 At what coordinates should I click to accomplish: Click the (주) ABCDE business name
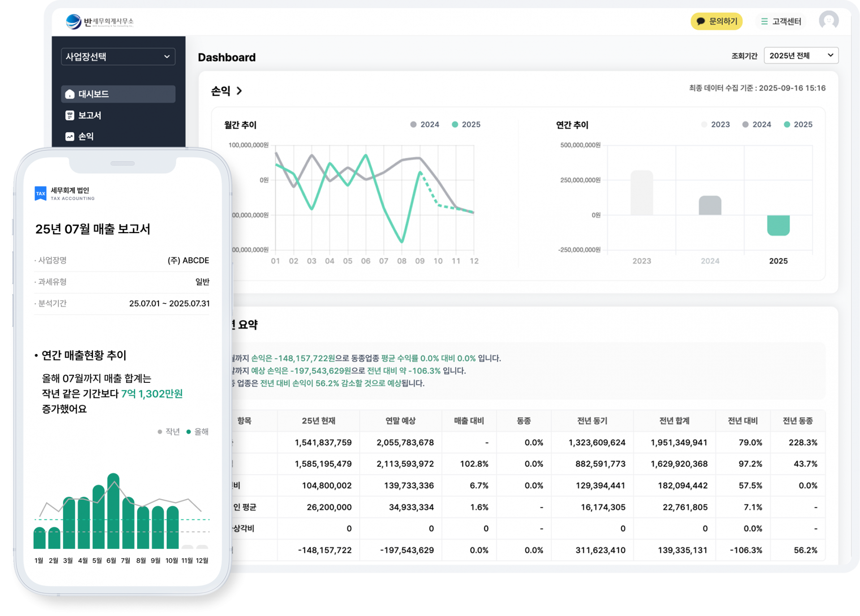pos(188,260)
